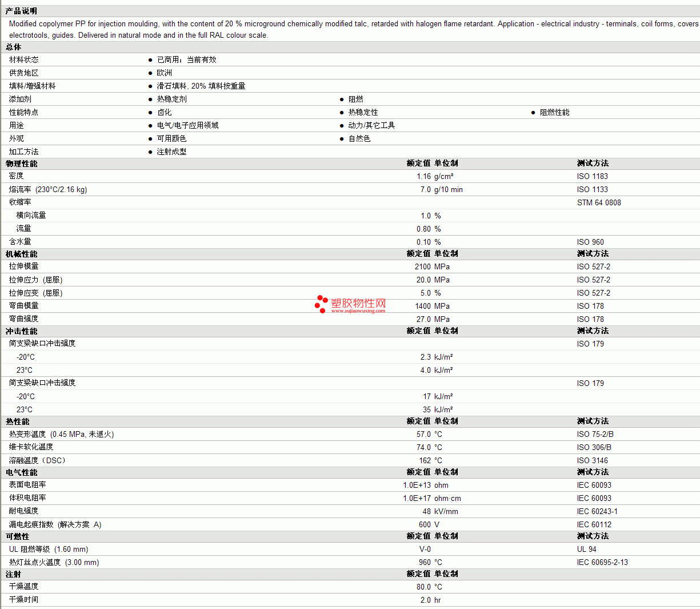Click '熔流率 (230°C/2.16 kg)' label
This screenshot has width=700, height=609.
[x=48, y=189]
